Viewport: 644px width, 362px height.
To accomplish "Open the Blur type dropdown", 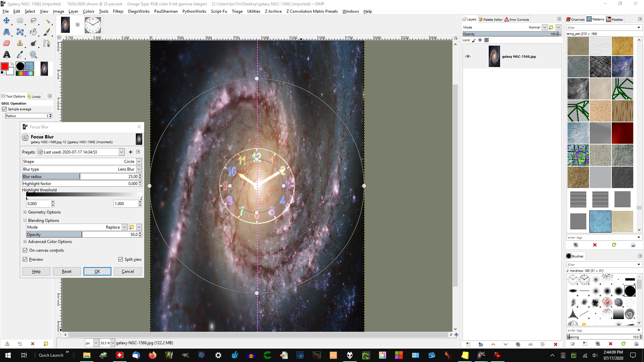I will pyautogui.click(x=139, y=169).
